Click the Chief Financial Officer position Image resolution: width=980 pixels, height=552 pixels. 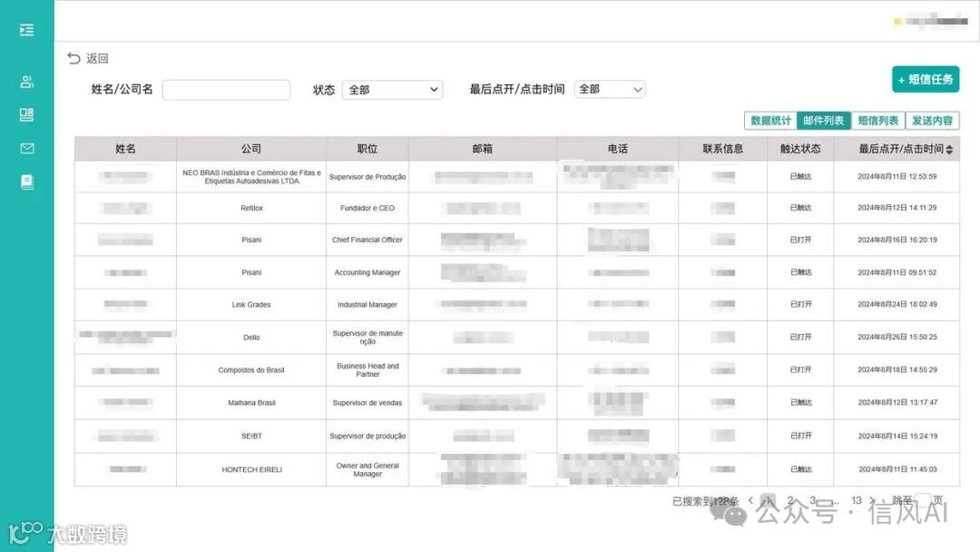point(367,240)
